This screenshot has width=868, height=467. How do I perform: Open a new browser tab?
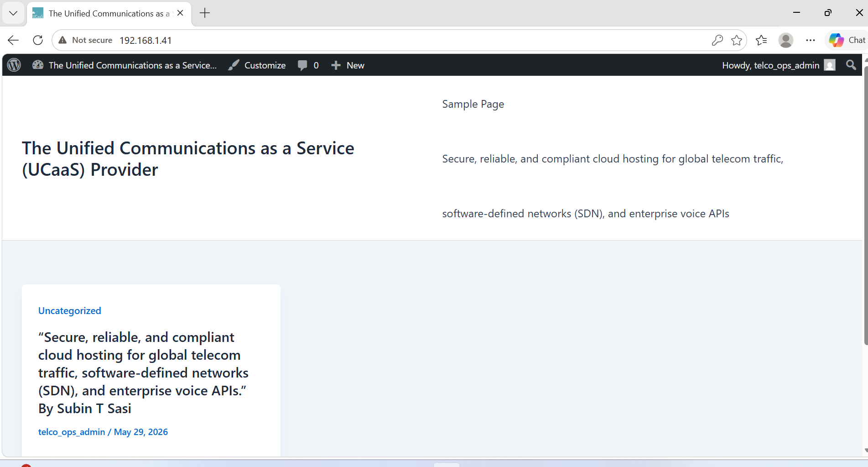205,13
